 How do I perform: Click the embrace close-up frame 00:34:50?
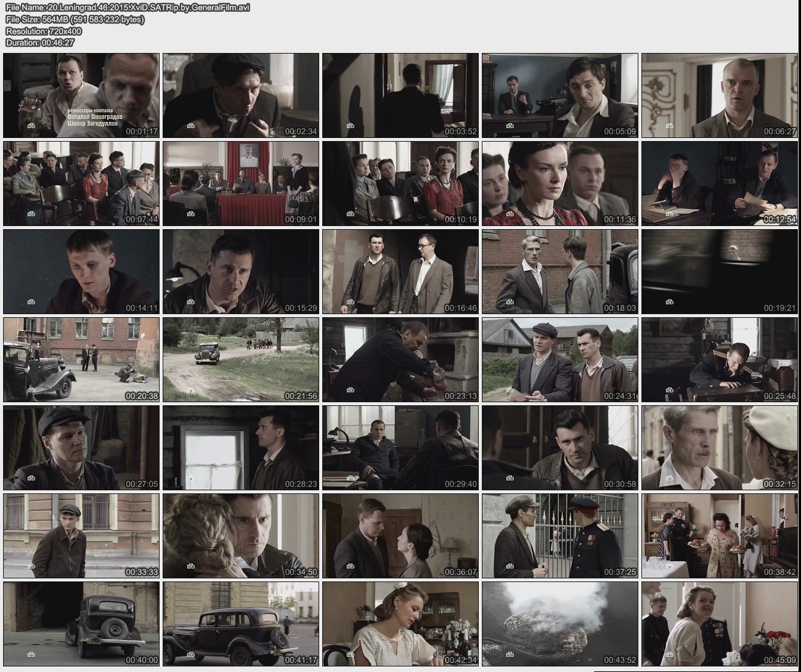pyautogui.click(x=241, y=536)
